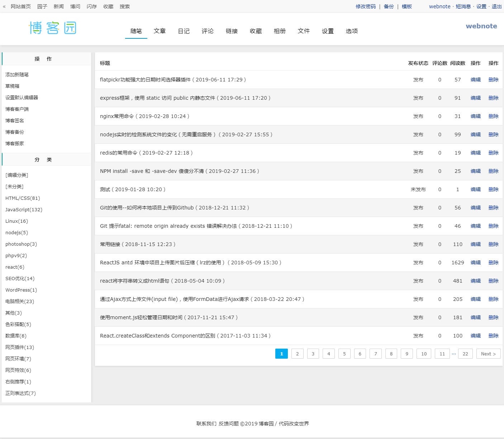This screenshot has height=439, width=504.
Task: Click 联系我们 in the footer
Action: tap(206, 424)
